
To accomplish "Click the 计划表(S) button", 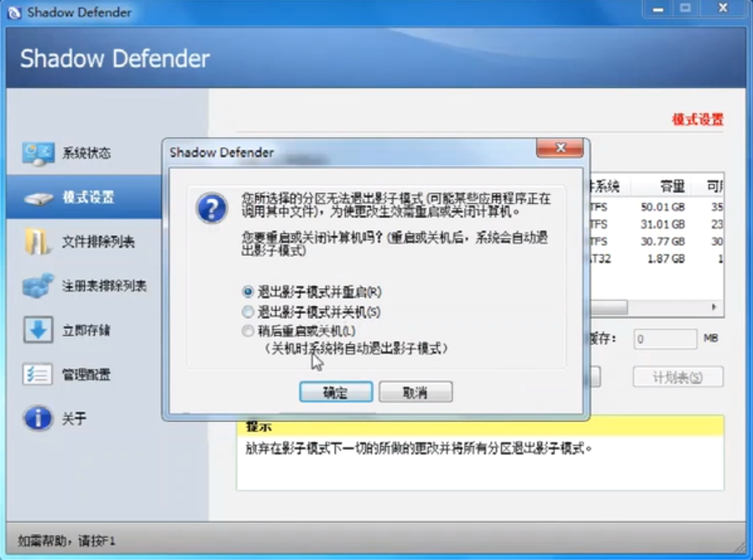I will pos(677,378).
